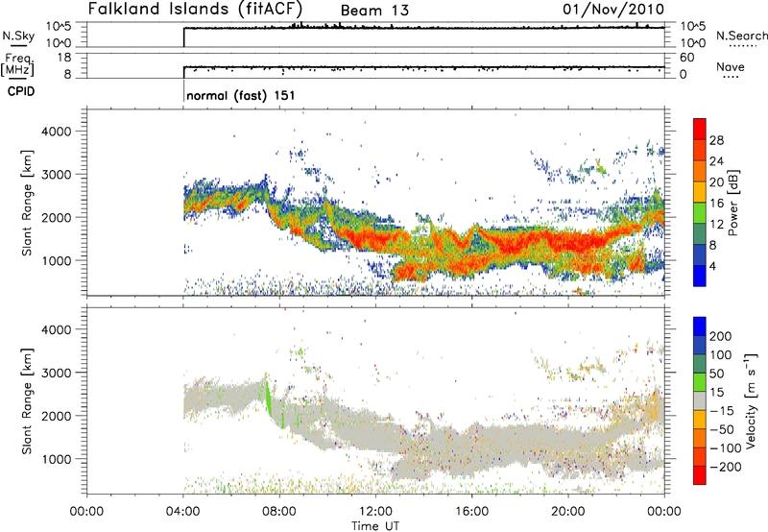Image resolution: width=768 pixels, height=532 pixels.
Task: Click the "Falkland Islands (fitACF)" plot title
Action: pyautogui.click(x=195, y=10)
